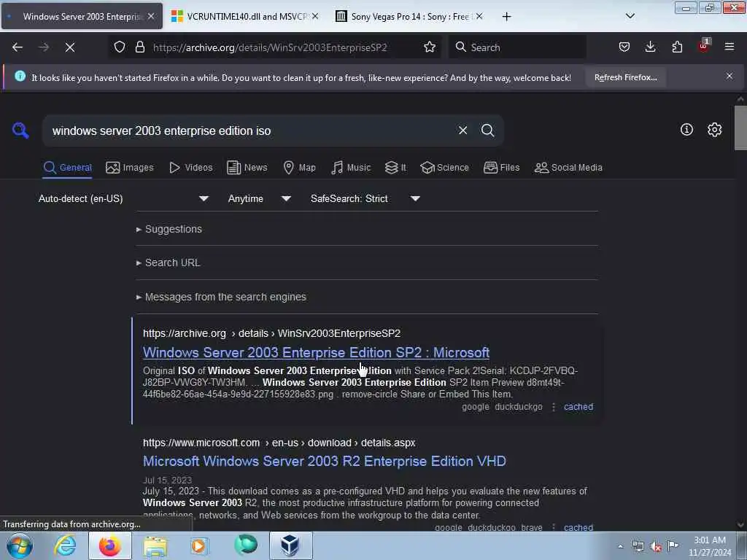Open the Windows Start menu
The height and width of the screenshot is (560, 747).
click(x=20, y=545)
